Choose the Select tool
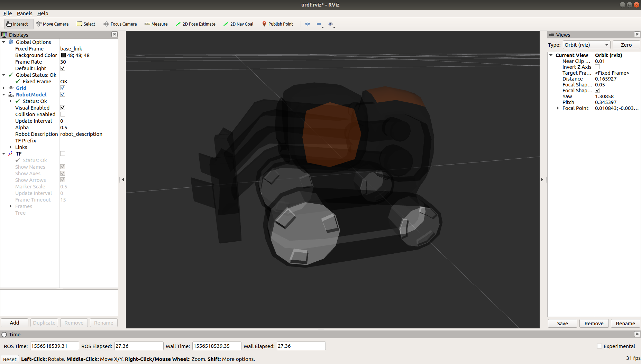 point(86,24)
